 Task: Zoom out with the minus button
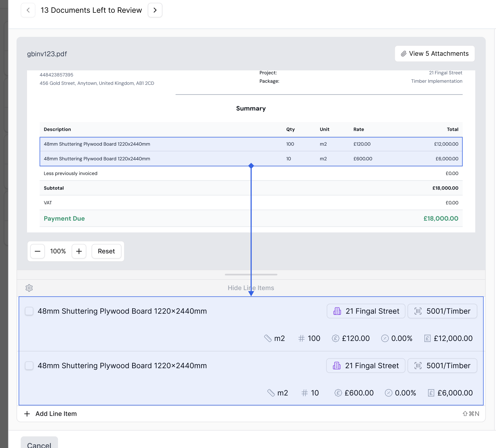click(x=37, y=251)
